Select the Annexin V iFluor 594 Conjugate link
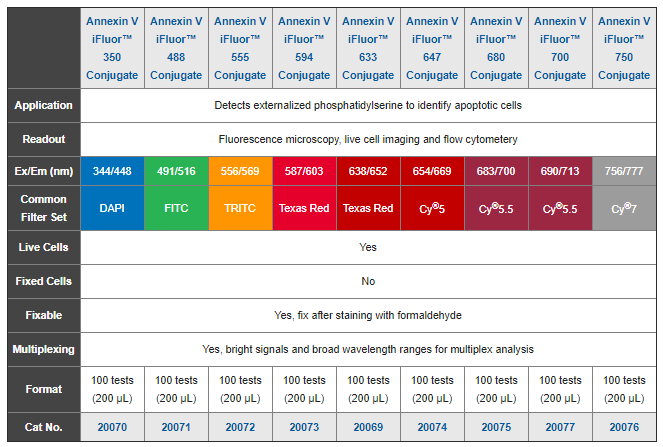 click(304, 48)
